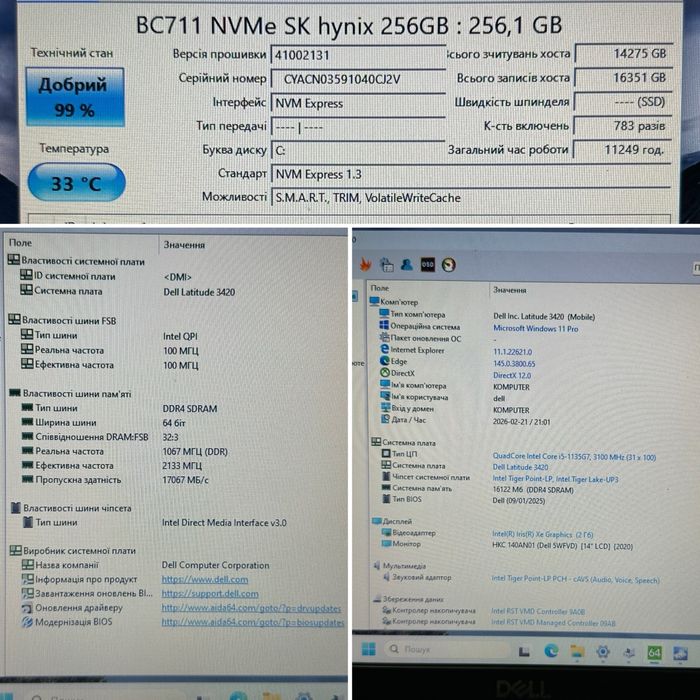Select the Збереження даних group header
Image resolution: width=700 pixels, height=700 pixels.
click(408, 599)
